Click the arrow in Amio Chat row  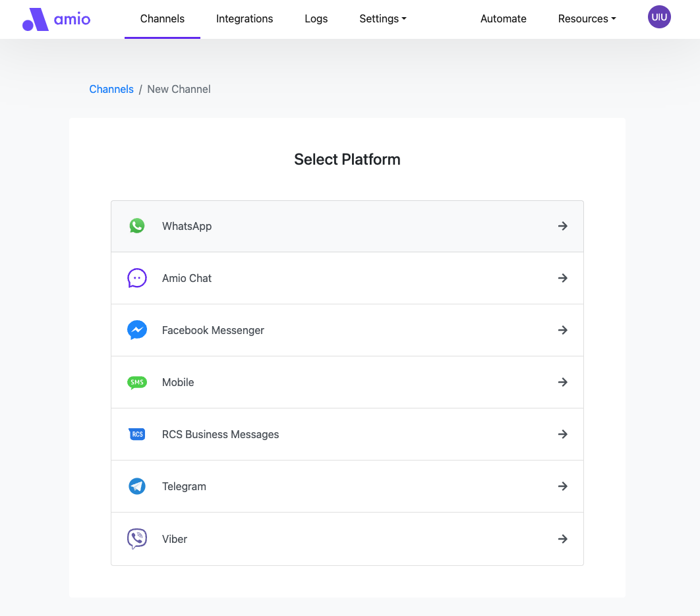pos(562,278)
